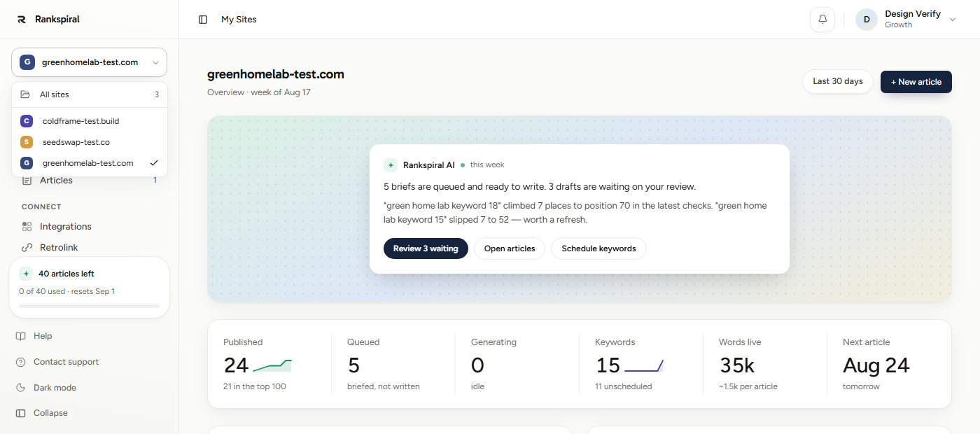The image size is (980, 434).
Task: Click the Collapse sidebar icon
Action: (x=21, y=413)
